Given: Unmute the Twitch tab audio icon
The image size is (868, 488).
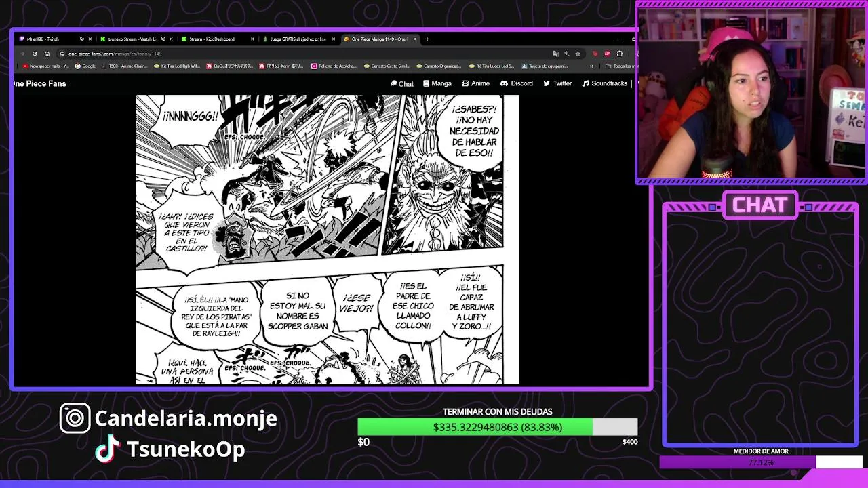Looking at the screenshot, I should [82, 39].
